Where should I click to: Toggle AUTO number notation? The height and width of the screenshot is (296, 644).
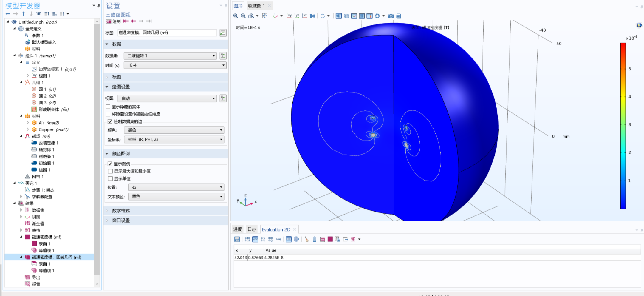255,239
